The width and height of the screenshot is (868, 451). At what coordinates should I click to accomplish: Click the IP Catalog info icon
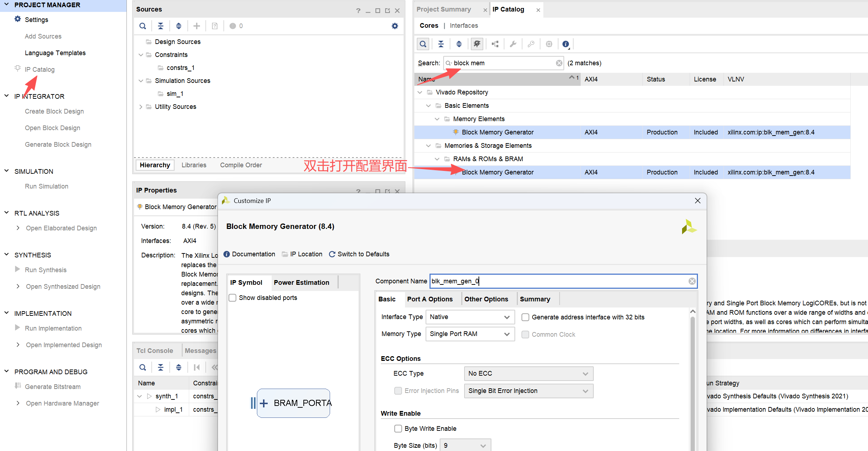coord(566,44)
